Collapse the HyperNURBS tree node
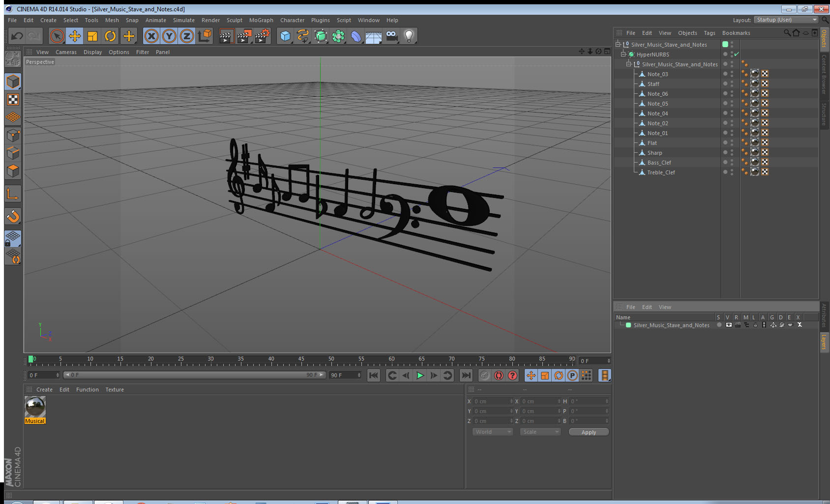Viewport: 830px width, 504px height. pos(623,54)
